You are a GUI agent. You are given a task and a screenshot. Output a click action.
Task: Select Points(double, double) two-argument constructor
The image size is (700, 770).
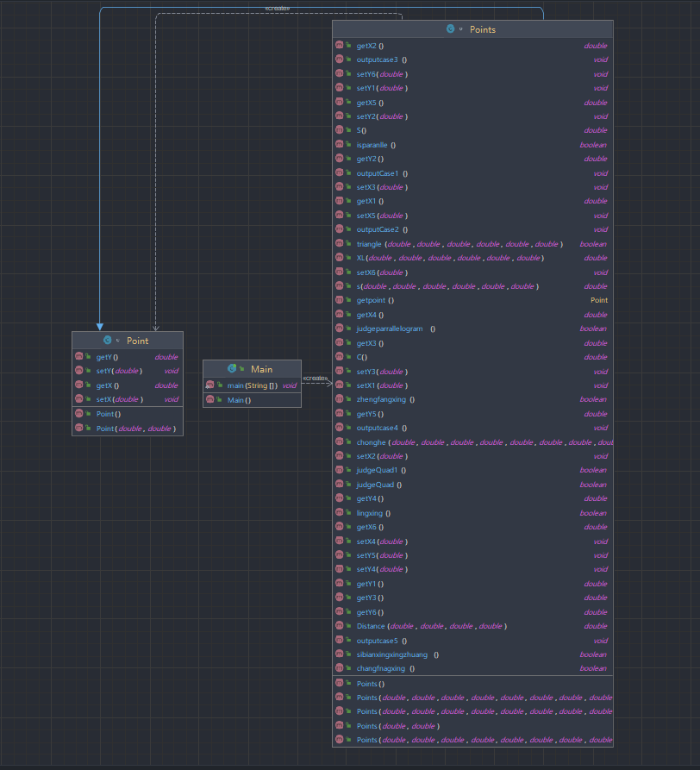[472, 726]
